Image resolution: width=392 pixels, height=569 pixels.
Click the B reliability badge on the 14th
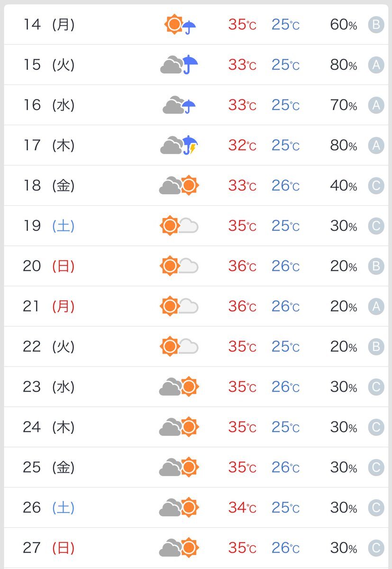point(376,25)
